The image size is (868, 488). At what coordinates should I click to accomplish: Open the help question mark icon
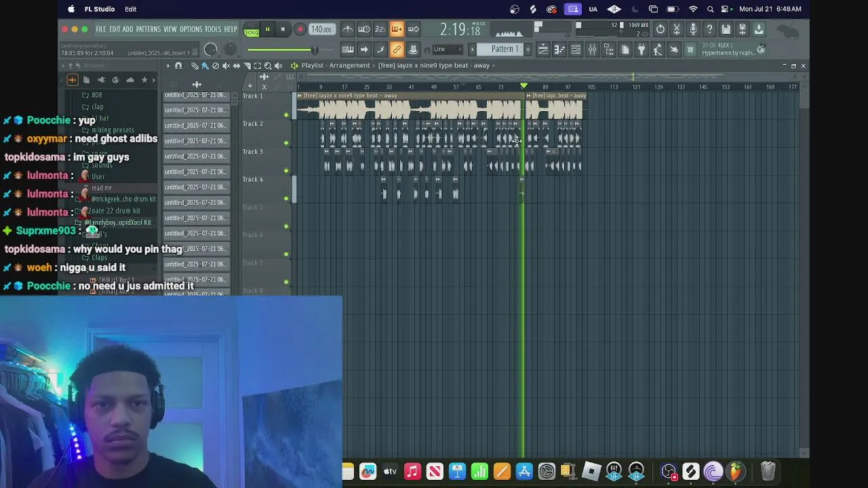pos(709,29)
